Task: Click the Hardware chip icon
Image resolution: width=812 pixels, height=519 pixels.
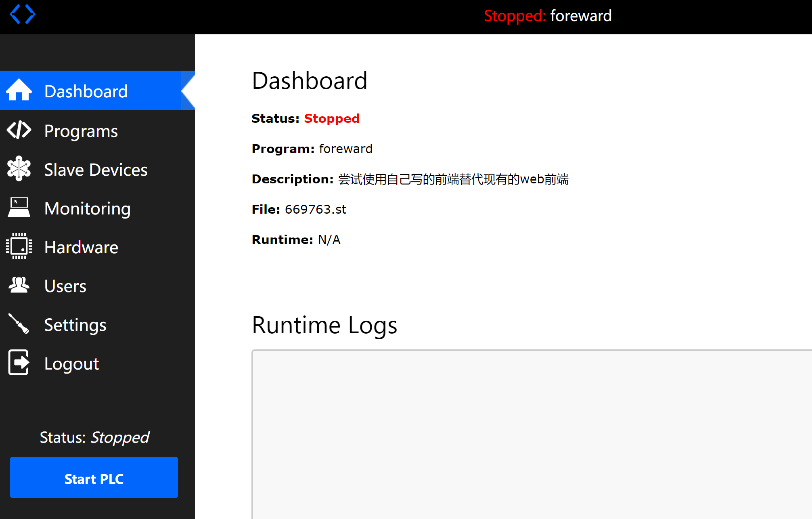Action: [x=19, y=246]
